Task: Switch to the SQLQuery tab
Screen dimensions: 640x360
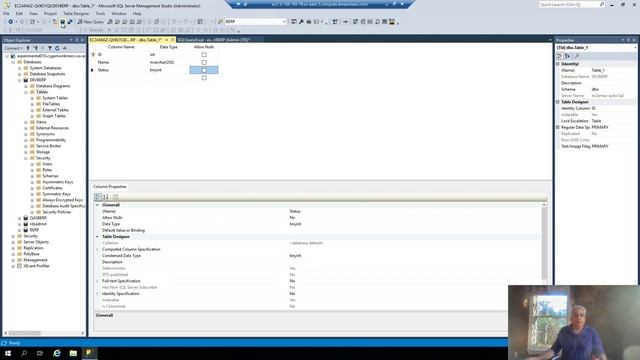Action: (x=213, y=40)
